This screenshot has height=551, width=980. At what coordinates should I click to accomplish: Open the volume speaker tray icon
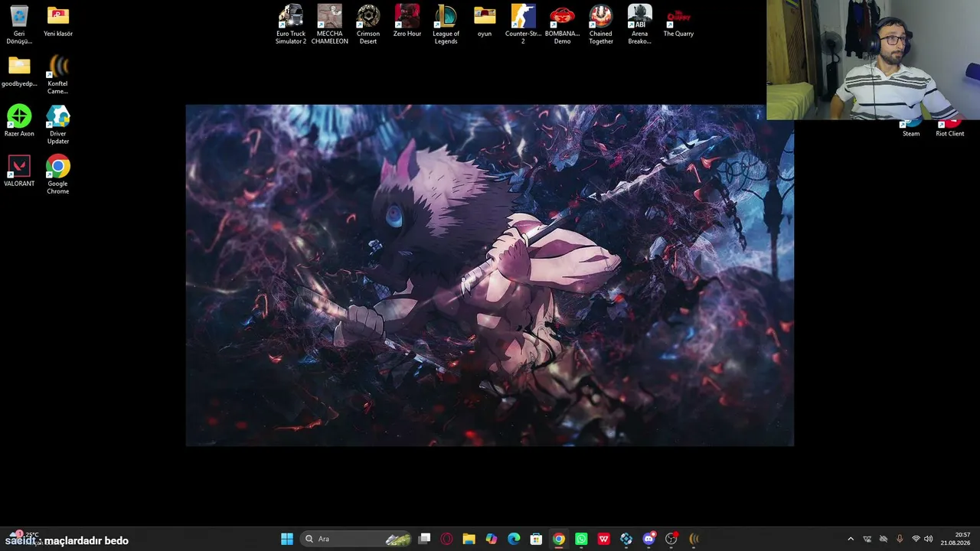click(x=929, y=539)
